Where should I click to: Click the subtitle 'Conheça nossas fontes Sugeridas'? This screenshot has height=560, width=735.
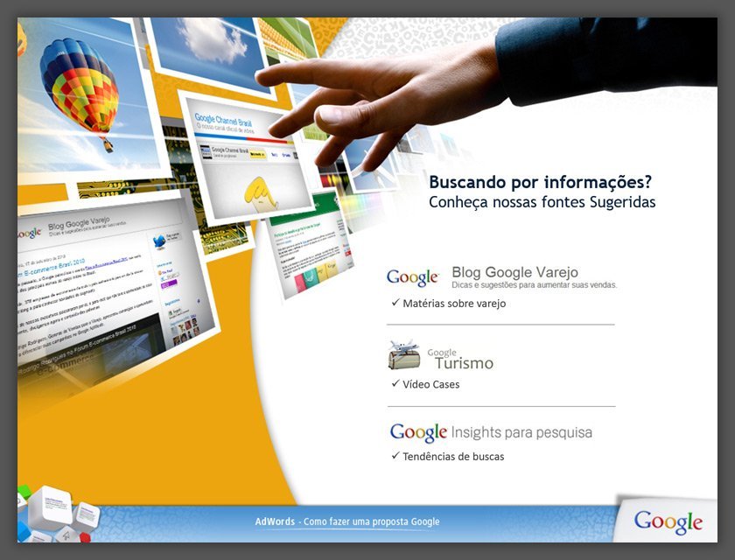click(x=542, y=202)
